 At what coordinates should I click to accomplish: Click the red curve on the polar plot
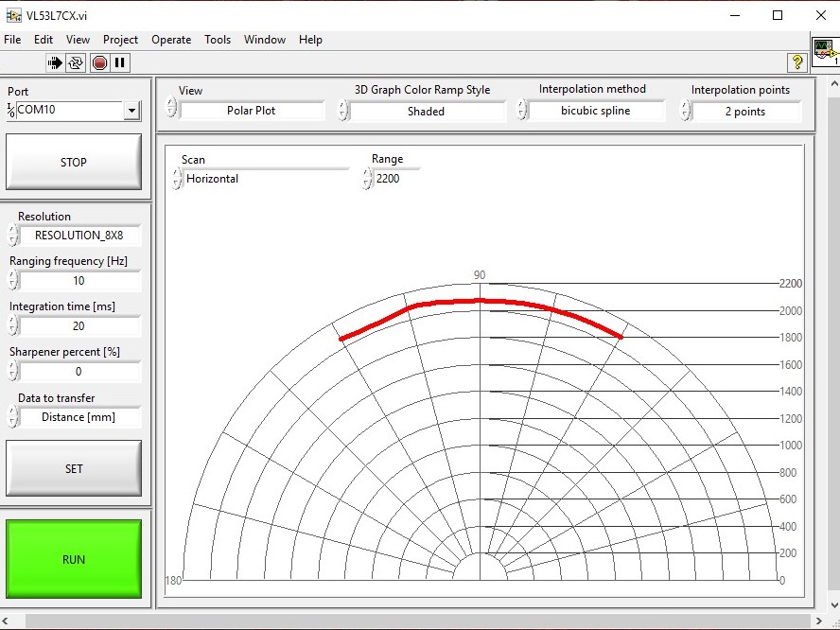pyautogui.click(x=480, y=301)
